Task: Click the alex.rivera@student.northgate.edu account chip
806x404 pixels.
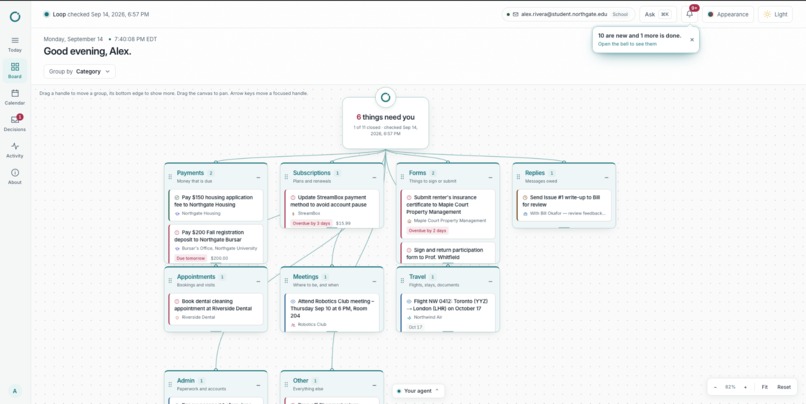Action: (568, 14)
